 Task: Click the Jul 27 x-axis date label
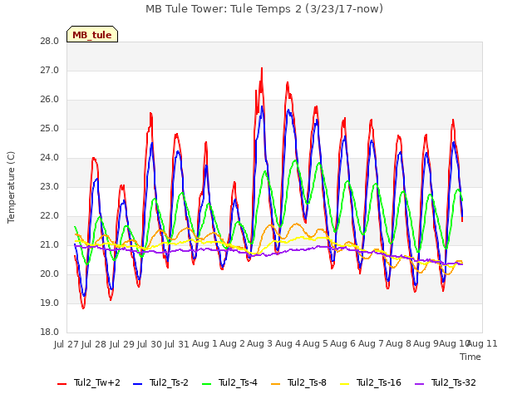pos(66,344)
